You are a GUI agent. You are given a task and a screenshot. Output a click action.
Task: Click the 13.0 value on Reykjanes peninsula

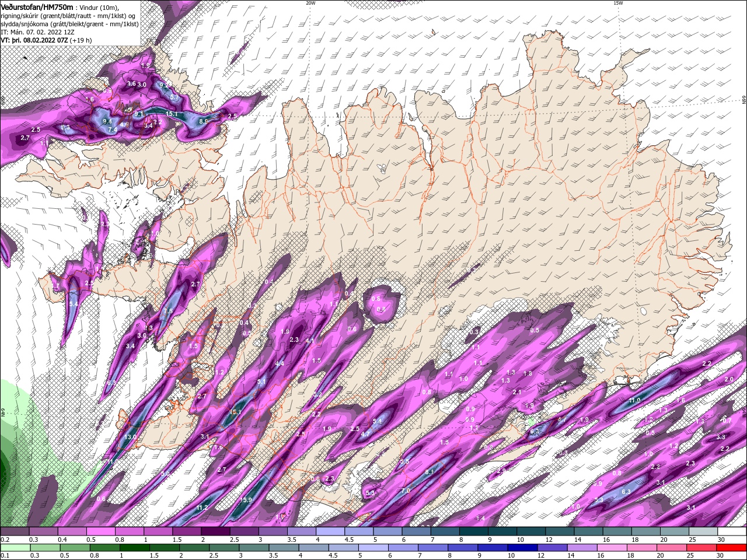pos(130,437)
